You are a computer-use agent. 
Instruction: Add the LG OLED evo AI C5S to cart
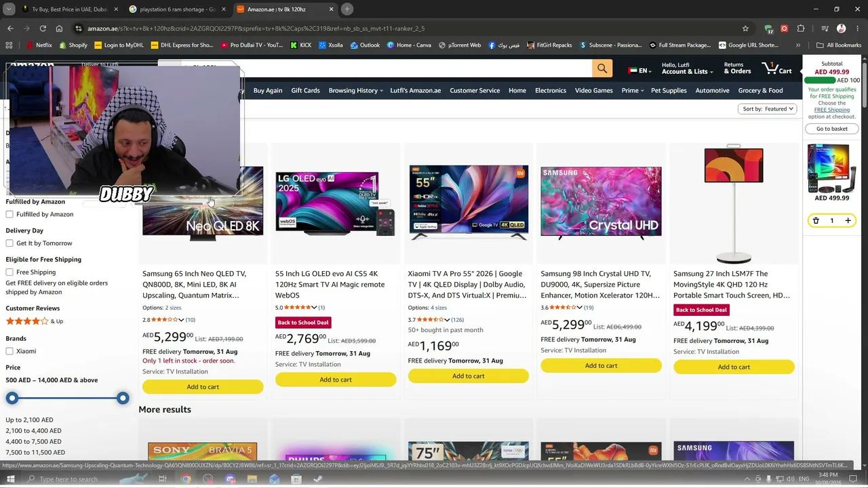[x=336, y=380]
